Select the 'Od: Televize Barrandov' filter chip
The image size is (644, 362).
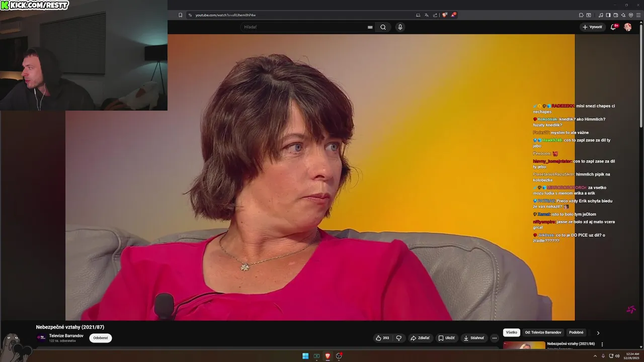pos(543,332)
